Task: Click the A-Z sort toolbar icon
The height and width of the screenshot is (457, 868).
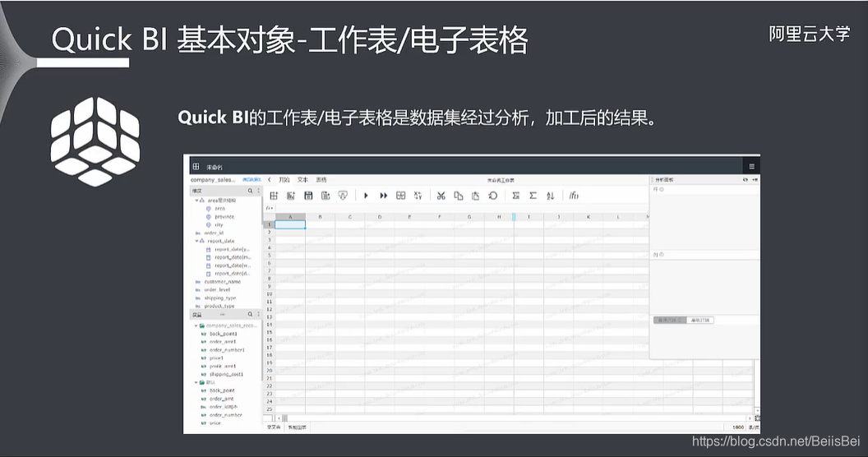Action: (550, 196)
